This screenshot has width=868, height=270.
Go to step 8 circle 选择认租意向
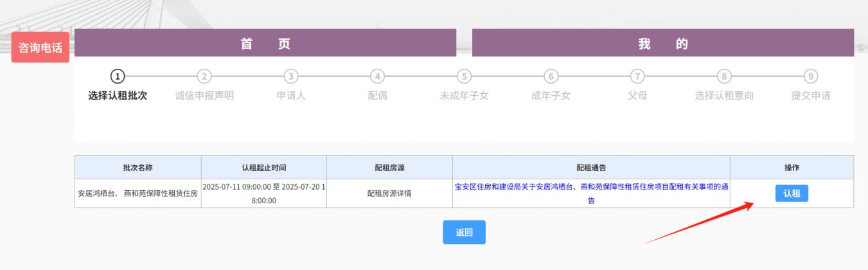coord(724,76)
